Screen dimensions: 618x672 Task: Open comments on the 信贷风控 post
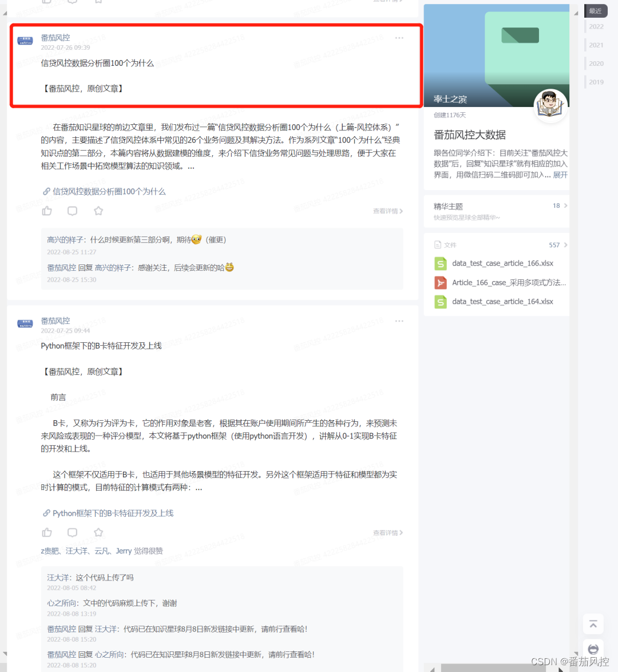(73, 211)
